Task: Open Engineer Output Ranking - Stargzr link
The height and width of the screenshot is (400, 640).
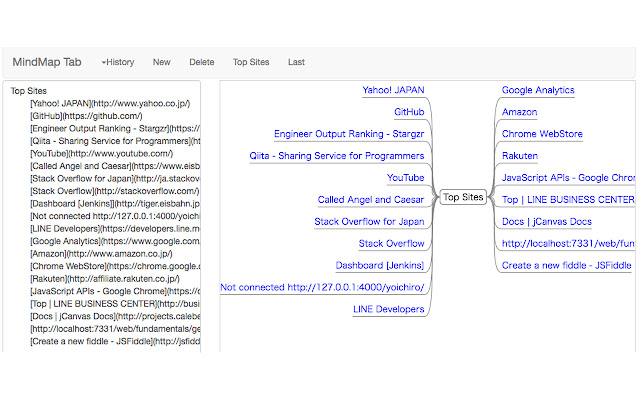Action: coord(349,134)
